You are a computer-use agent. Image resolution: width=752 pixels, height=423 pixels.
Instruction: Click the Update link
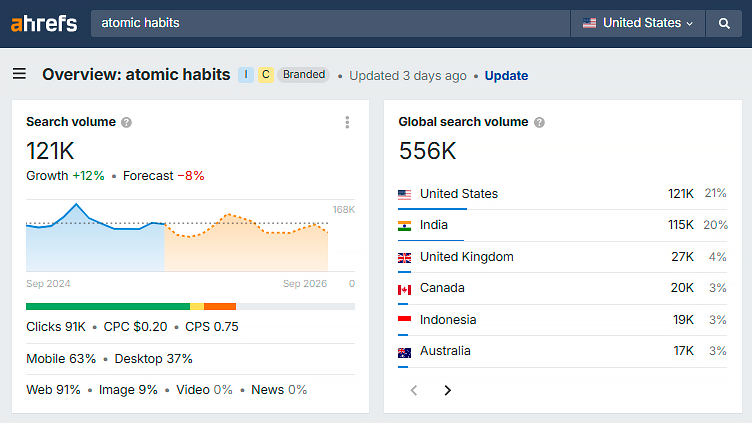(506, 76)
